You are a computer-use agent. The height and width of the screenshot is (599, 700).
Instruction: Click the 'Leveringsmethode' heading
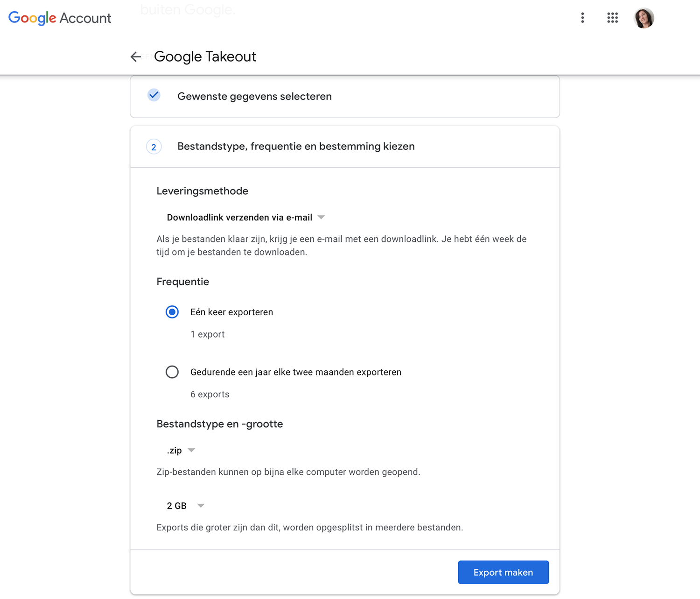click(x=202, y=191)
